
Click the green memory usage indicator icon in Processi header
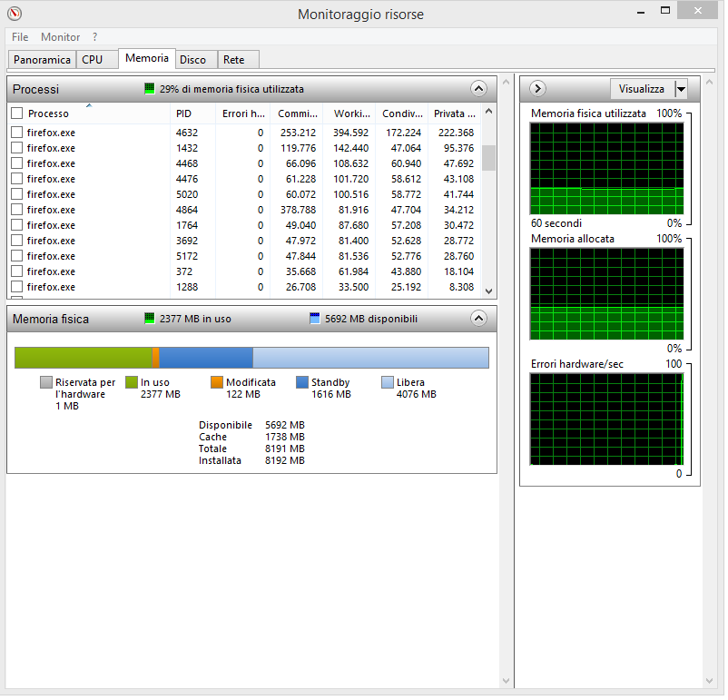pyautogui.click(x=150, y=89)
